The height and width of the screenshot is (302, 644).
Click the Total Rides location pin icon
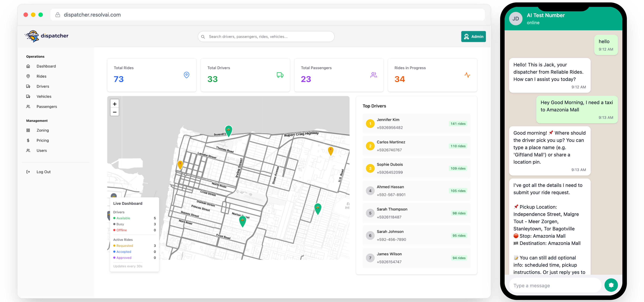pyautogui.click(x=186, y=75)
